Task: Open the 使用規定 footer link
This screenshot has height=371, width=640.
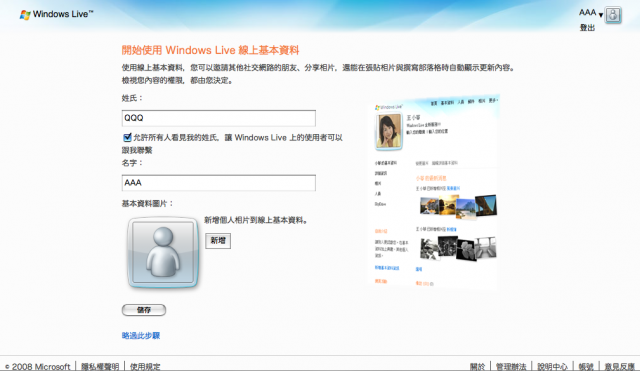Action: coord(145,367)
